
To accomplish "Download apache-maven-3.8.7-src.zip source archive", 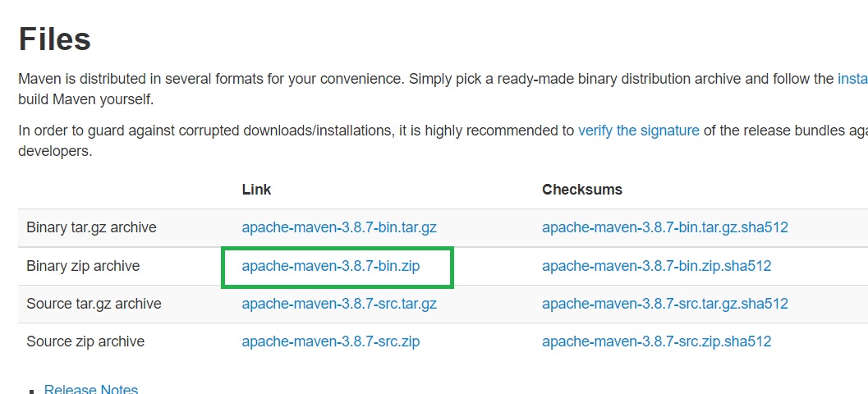I will [x=330, y=341].
